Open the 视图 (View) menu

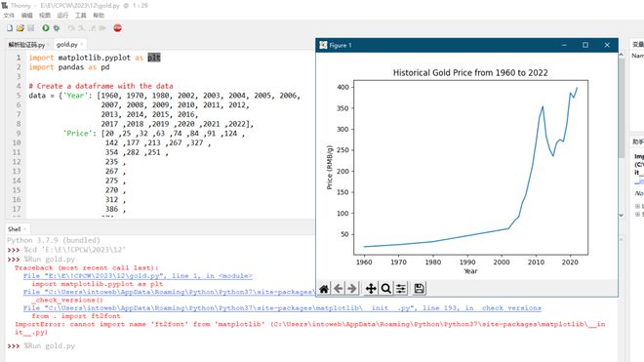point(45,16)
